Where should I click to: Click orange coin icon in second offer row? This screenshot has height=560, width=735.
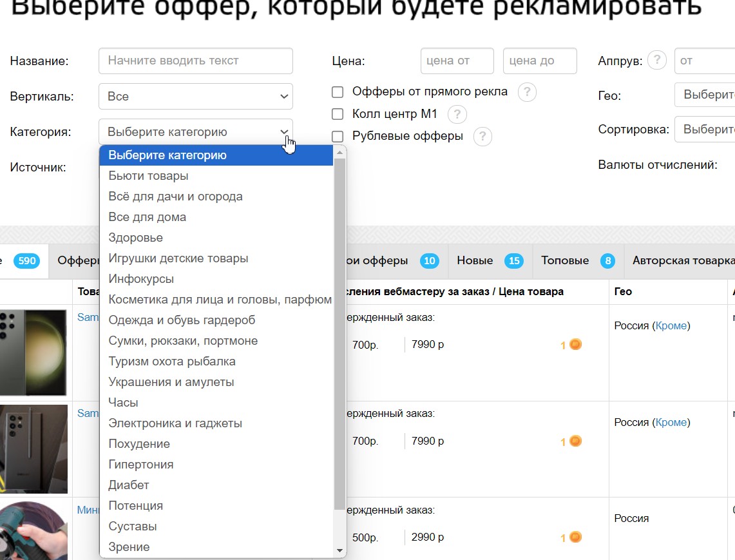pos(575,441)
